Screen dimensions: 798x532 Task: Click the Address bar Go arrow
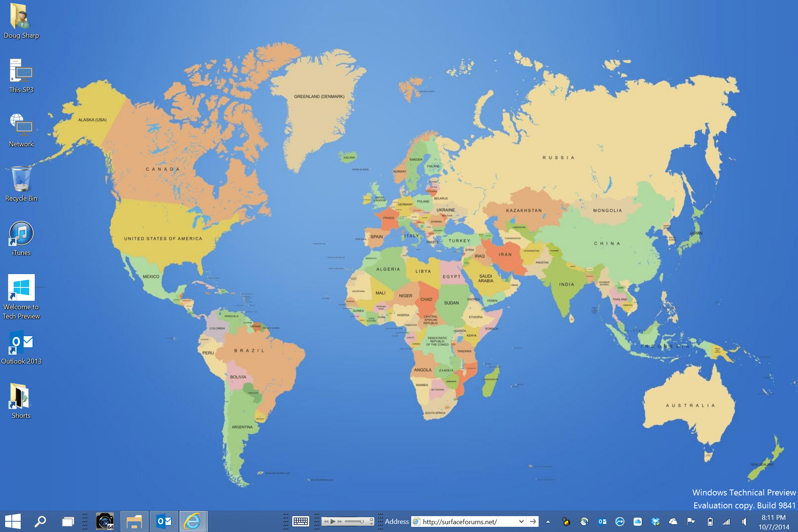[533, 522]
